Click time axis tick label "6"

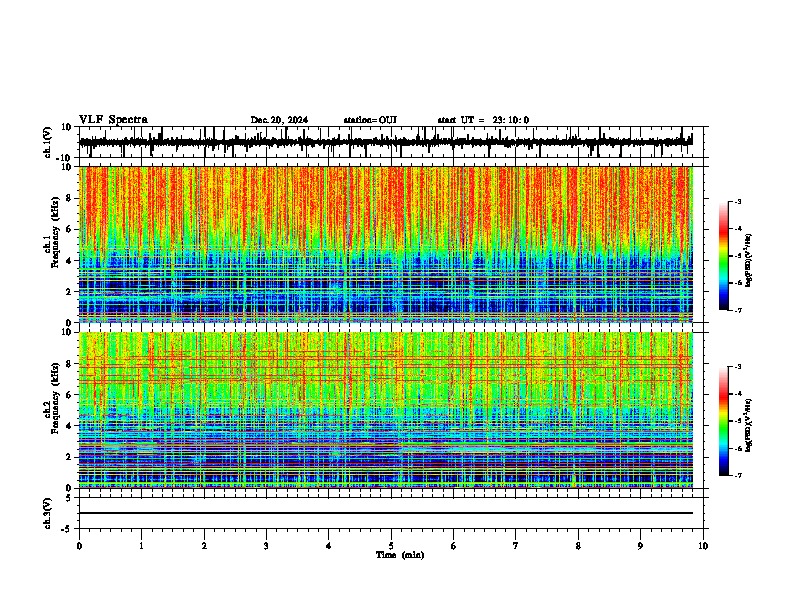click(454, 546)
